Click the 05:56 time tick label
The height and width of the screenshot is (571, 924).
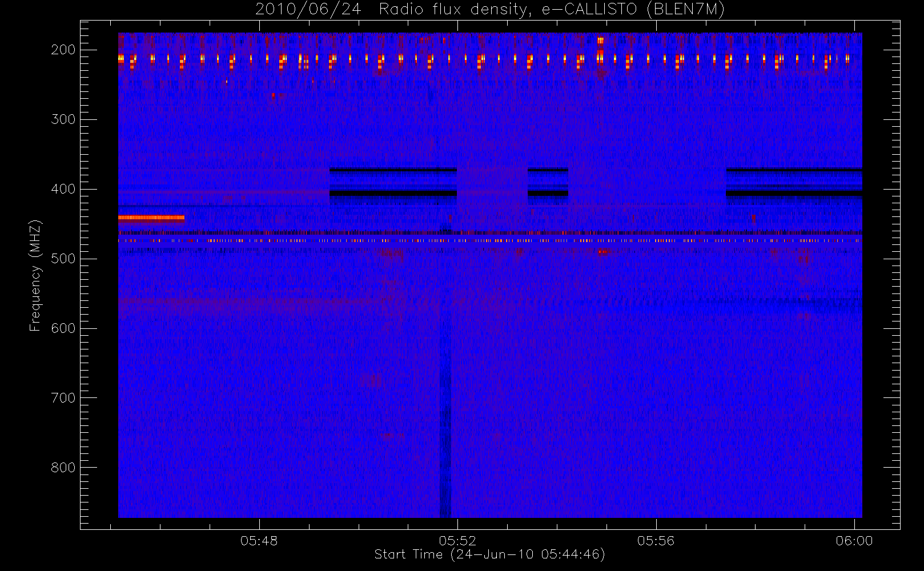(656, 541)
